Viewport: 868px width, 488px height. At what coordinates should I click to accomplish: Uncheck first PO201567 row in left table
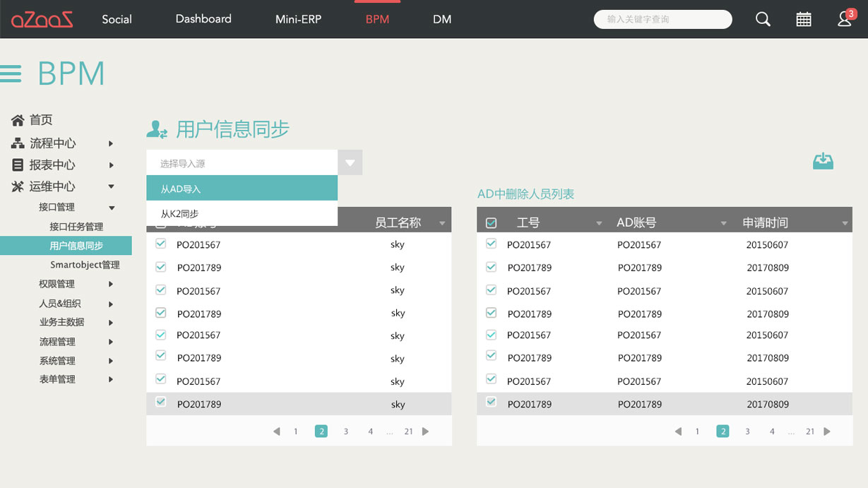point(160,244)
